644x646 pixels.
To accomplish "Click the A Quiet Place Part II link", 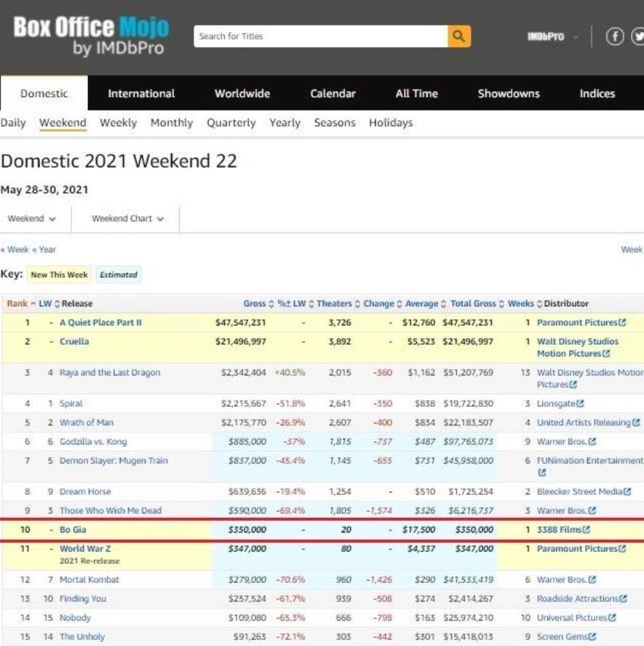I will pos(100,322).
